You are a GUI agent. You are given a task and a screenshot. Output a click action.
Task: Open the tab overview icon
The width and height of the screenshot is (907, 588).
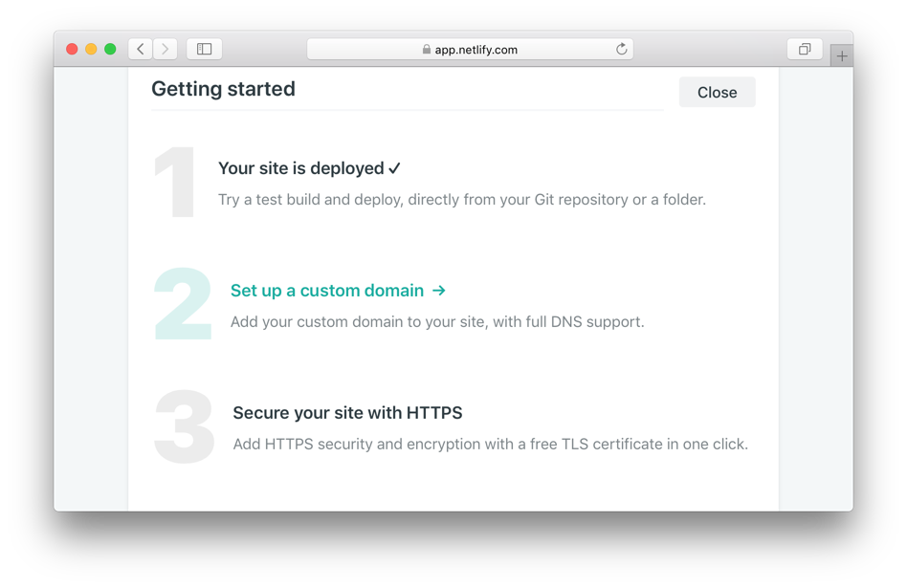tap(805, 49)
